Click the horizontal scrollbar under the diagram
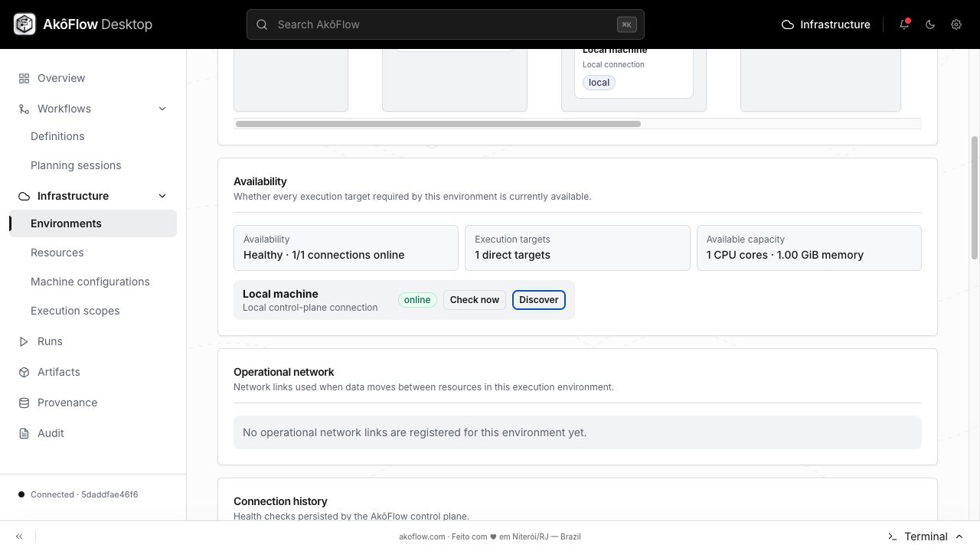Image resolution: width=980 pixels, height=551 pixels. 438,124
